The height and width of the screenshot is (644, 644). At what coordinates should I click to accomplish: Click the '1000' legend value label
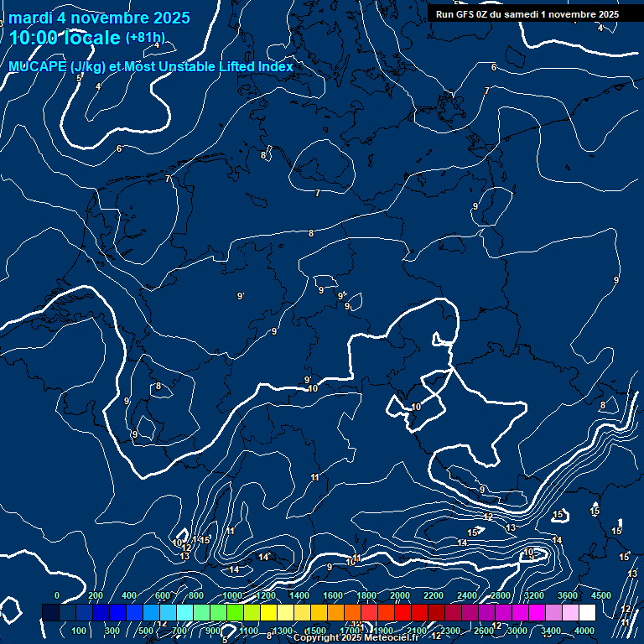(232, 595)
